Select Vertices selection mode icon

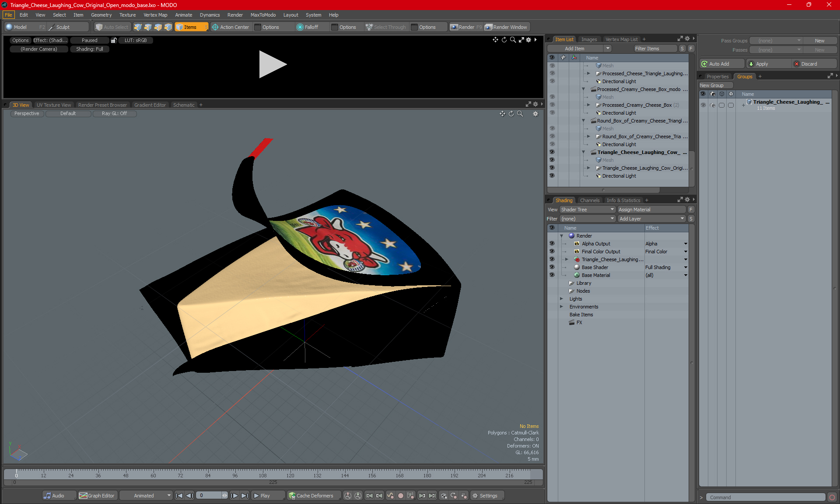coord(138,27)
